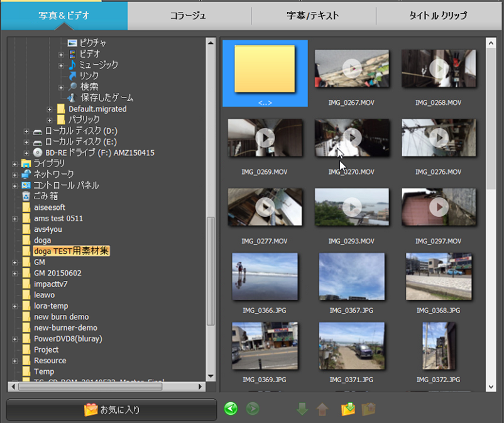Open the ミュージック music note item
504x423 pixels.
pyautogui.click(x=95, y=65)
